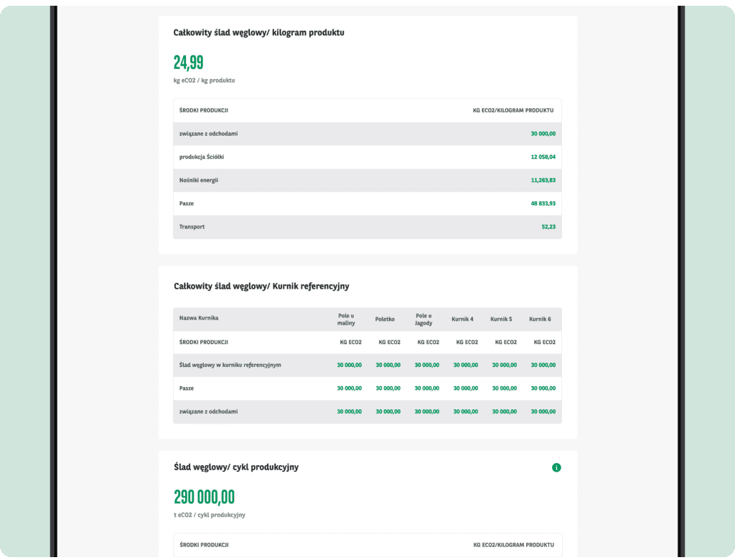This screenshot has width=735, height=560.
Task: Click the Pasze value under Pole u maliny
Action: (350, 388)
